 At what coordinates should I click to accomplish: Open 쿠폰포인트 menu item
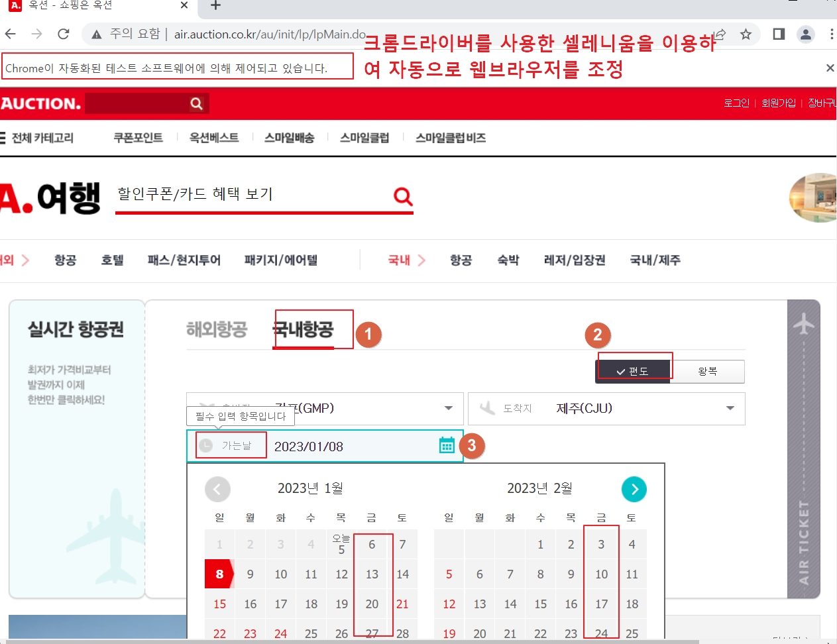138,138
